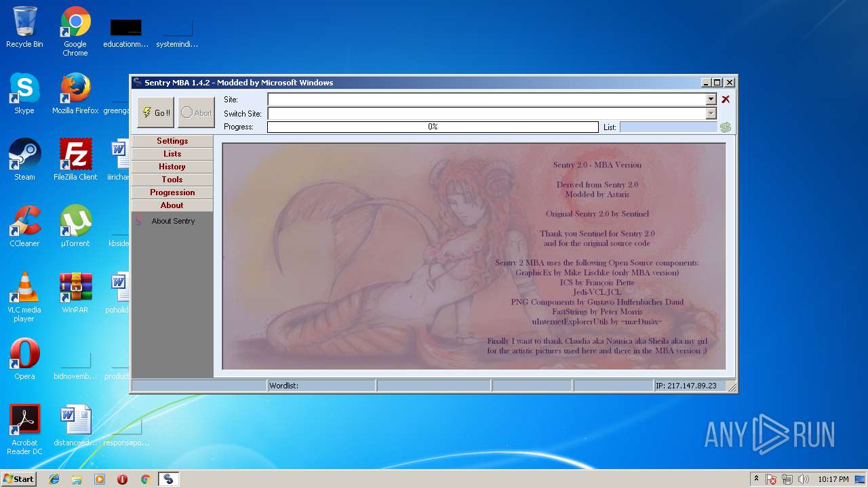Open the About section
Image resolution: width=868 pixels, height=488 pixels.
point(172,205)
